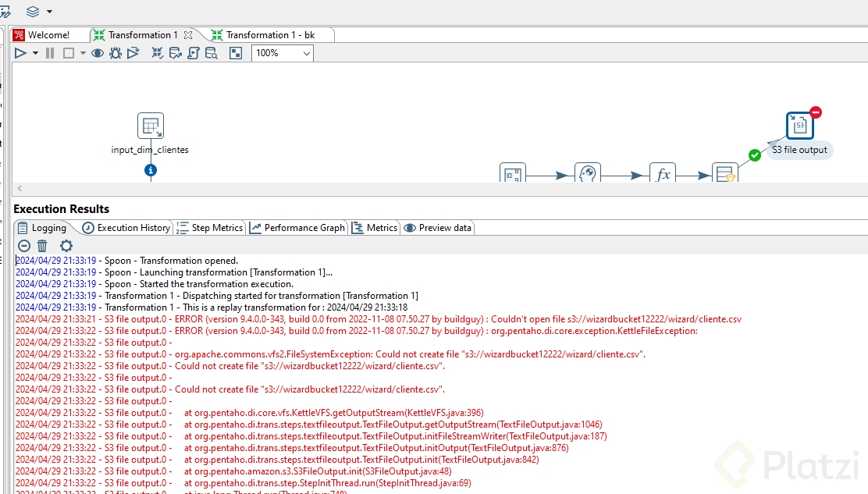Explore database icon in toolbar

pyautogui.click(x=212, y=53)
